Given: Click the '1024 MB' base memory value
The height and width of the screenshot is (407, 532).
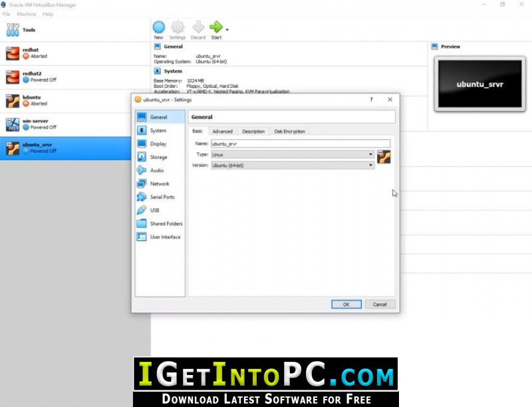Looking at the screenshot, I should pos(196,80).
